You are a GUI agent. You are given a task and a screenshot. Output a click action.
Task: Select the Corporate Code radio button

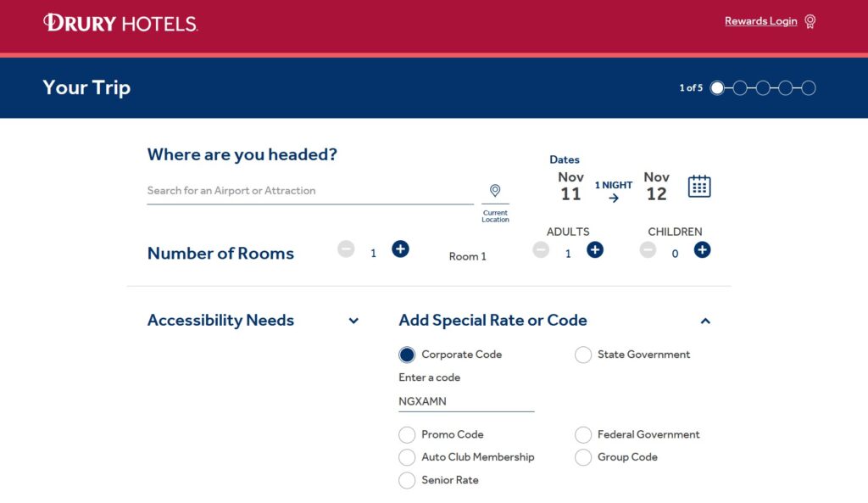point(407,355)
